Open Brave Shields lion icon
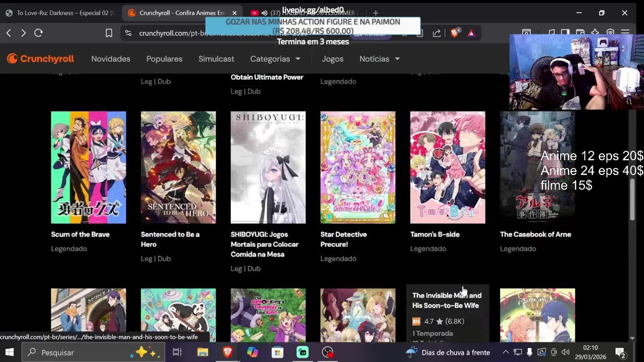 pos(455,33)
